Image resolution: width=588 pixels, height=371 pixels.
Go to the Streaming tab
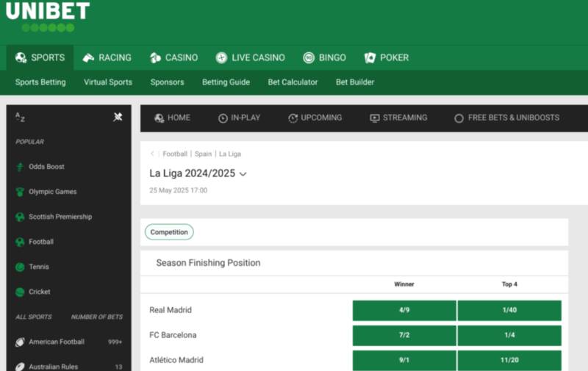[398, 118]
